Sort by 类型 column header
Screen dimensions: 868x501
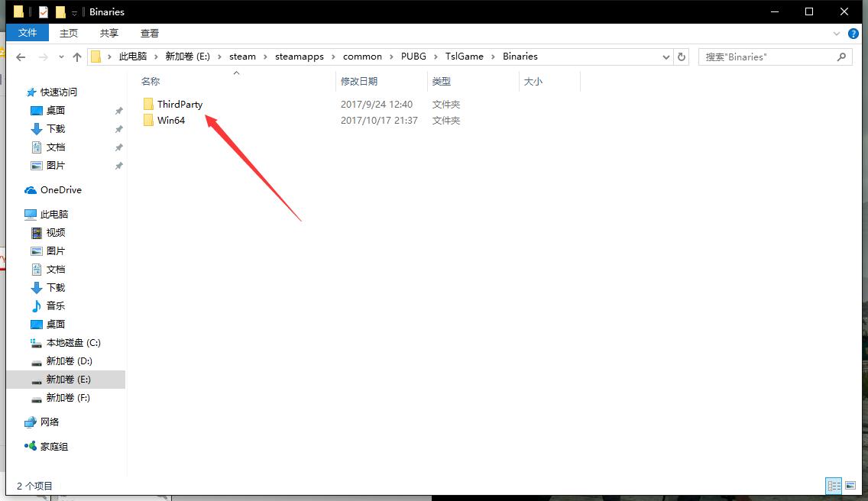point(441,82)
